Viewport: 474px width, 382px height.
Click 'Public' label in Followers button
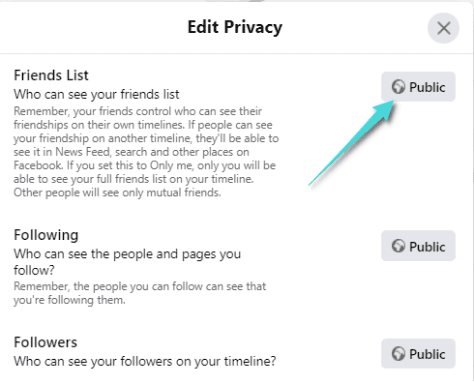427,354
